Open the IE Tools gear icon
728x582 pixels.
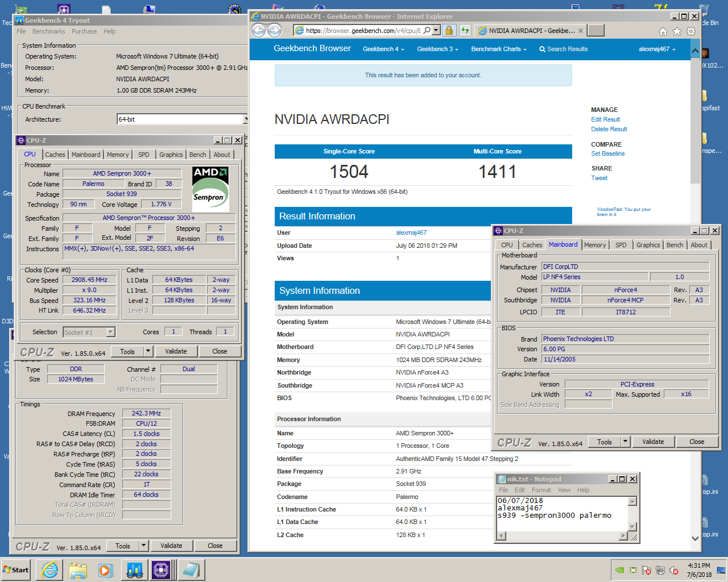pyautogui.click(x=691, y=31)
